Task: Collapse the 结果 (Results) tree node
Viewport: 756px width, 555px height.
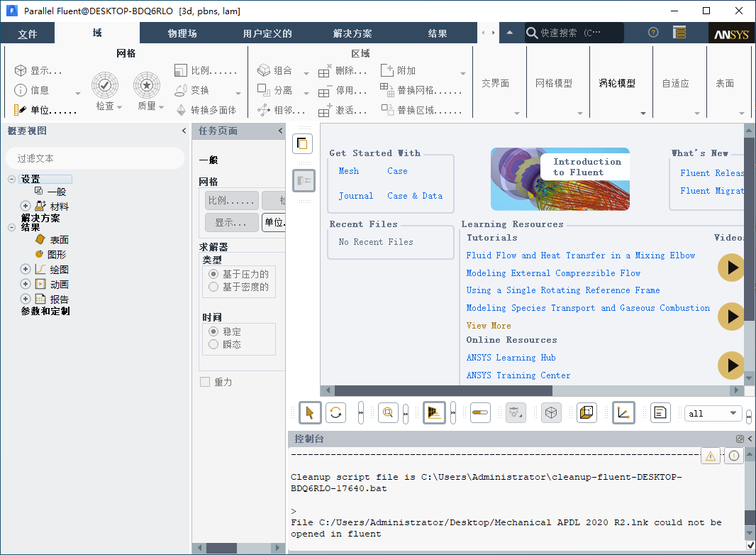Action: click(x=11, y=227)
